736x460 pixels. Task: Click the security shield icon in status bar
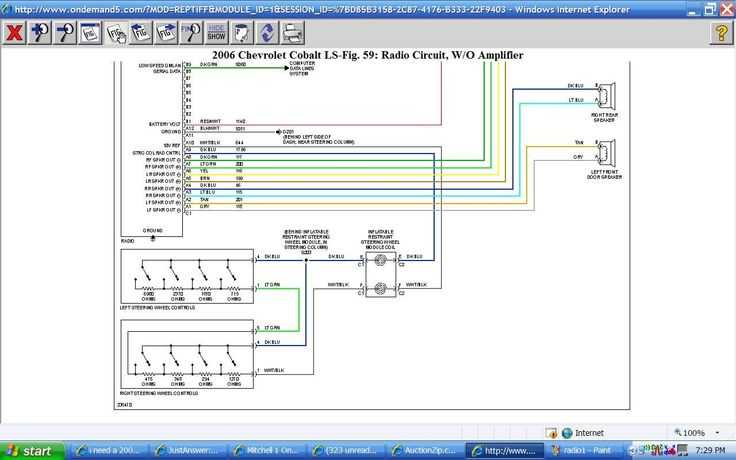coord(551,433)
